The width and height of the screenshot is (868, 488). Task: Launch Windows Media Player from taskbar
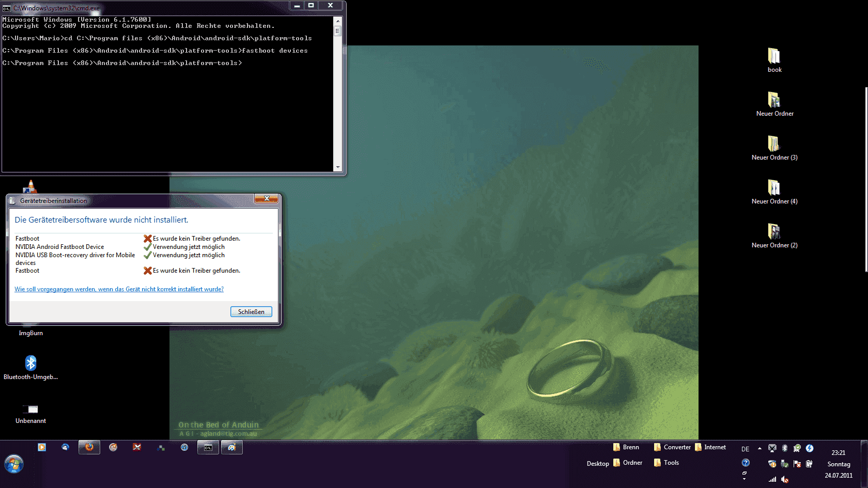(42, 447)
